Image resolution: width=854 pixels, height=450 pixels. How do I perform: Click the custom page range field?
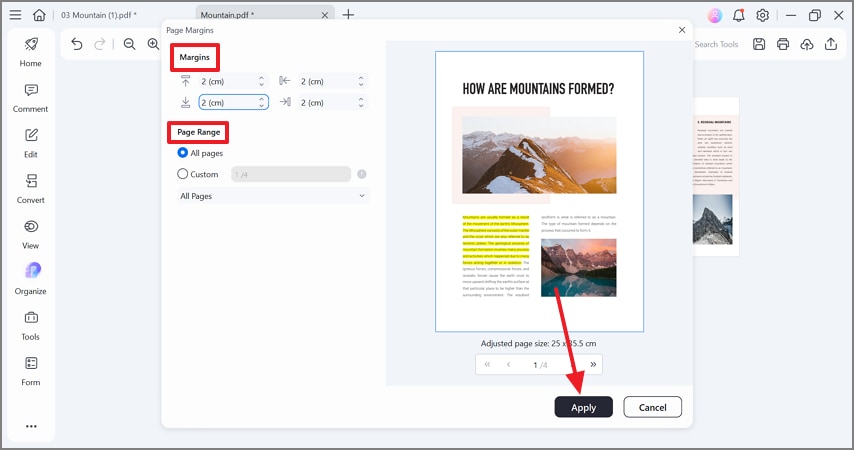[291, 174]
